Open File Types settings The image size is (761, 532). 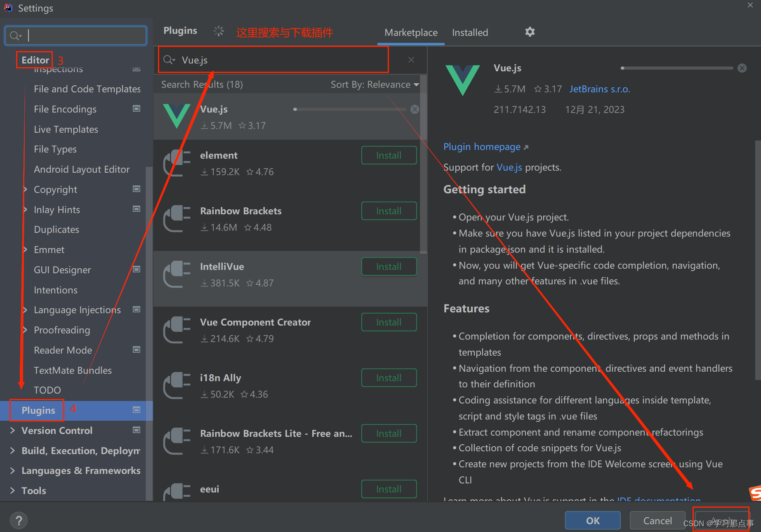pyautogui.click(x=55, y=149)
